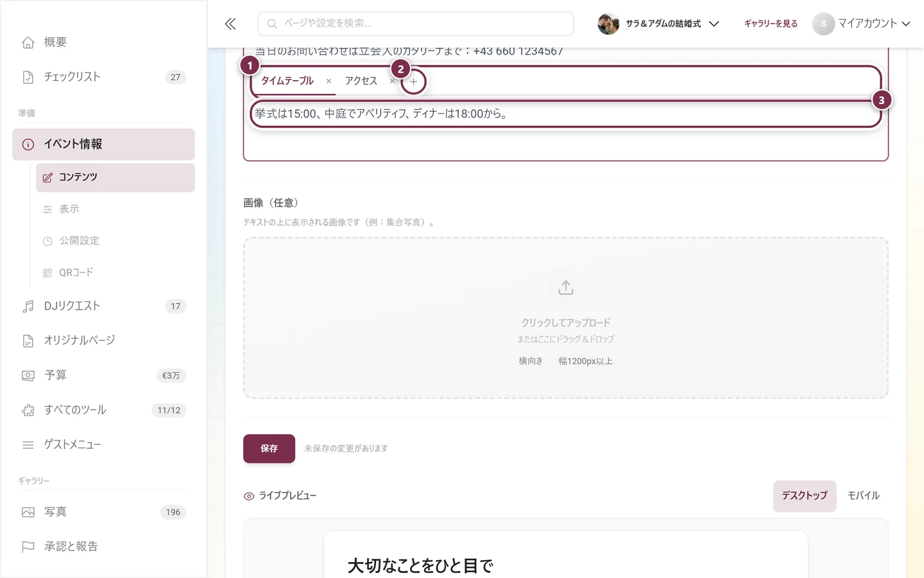Open the オリジナルページ page
924x578 pixels.
tap(103, 340)
